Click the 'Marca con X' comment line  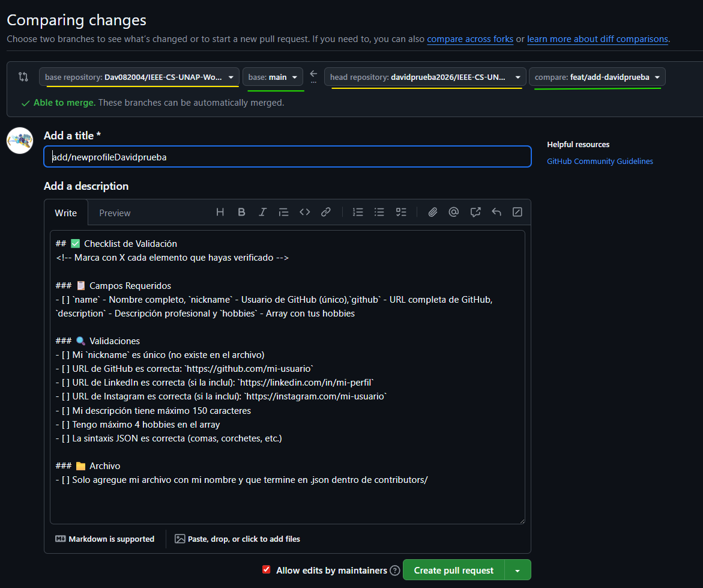point(173,258)
